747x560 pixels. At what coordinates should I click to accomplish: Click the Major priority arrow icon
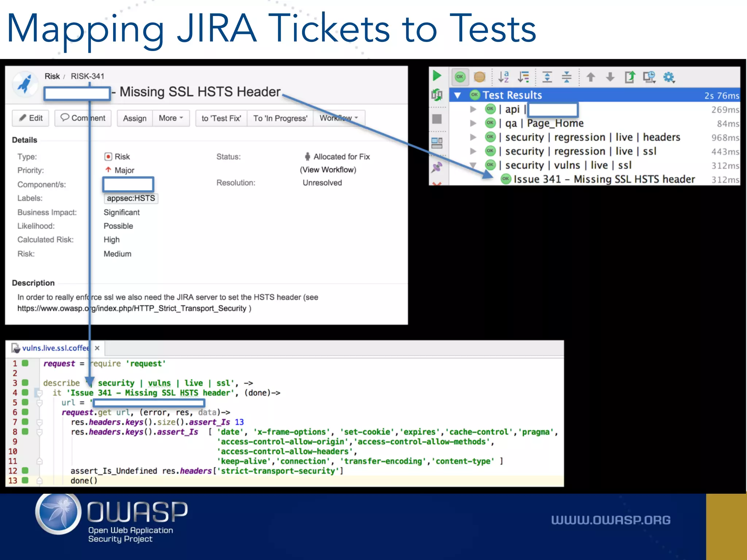108,170
